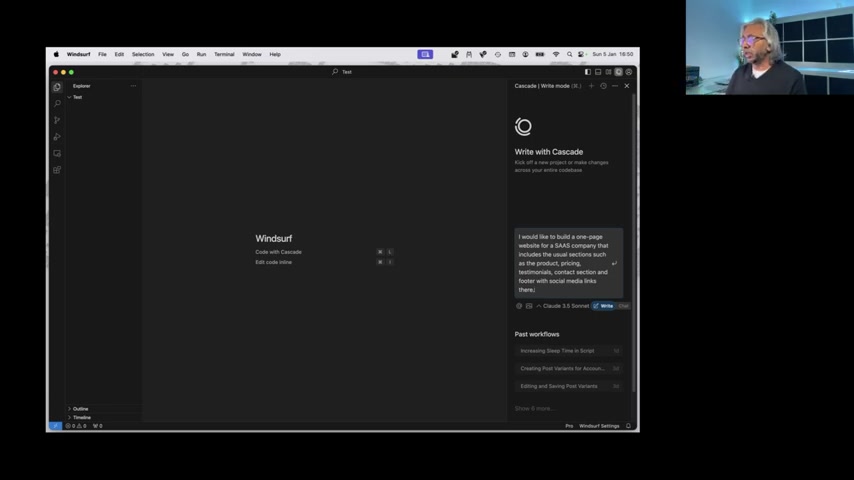Screen dimensions: 854x480
Task: Open the Help menu
Action: point(275,54)
